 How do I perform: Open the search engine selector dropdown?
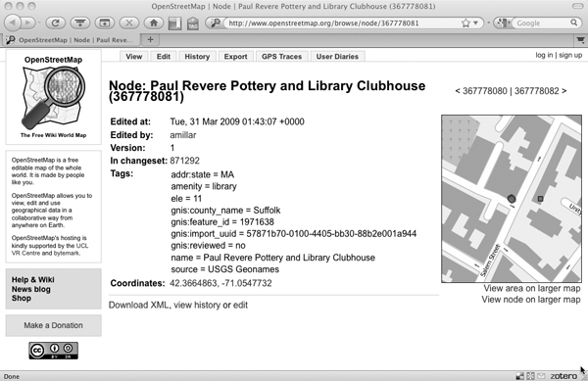[x=502, y=24]
